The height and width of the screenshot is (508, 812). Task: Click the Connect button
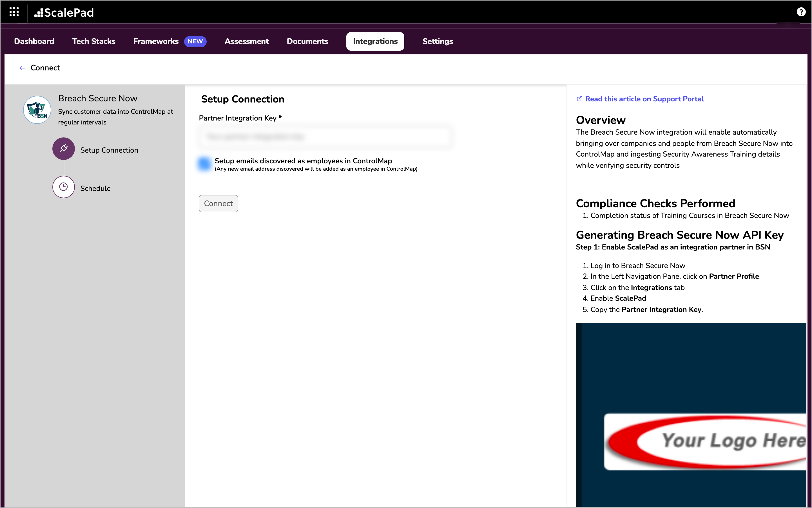[x=218, y=204]
